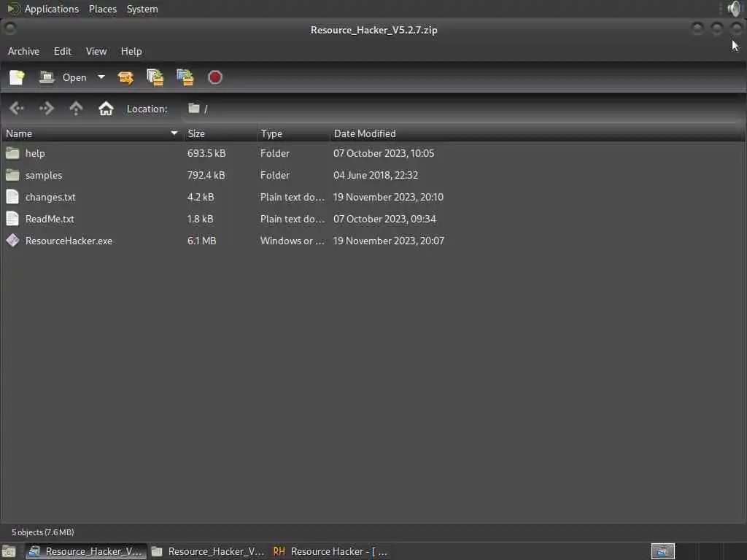Image resolution: width=747 pixels, height=560 pixels.
Task: Open the Places system menu
Action: pos(103,9)
